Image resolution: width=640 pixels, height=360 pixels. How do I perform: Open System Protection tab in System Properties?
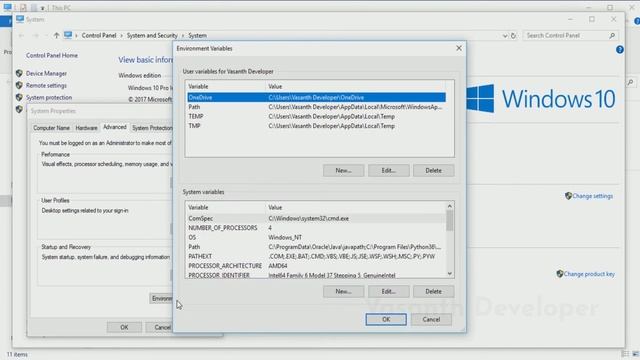pos(152,128)
